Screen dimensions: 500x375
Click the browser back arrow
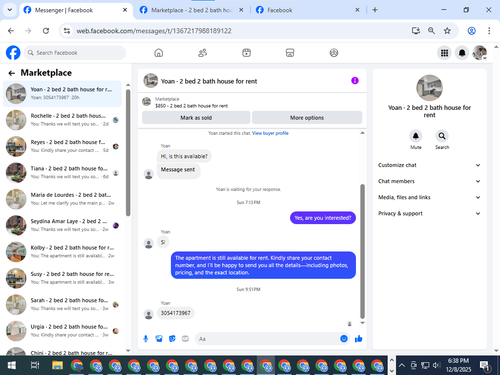(11, 31)
